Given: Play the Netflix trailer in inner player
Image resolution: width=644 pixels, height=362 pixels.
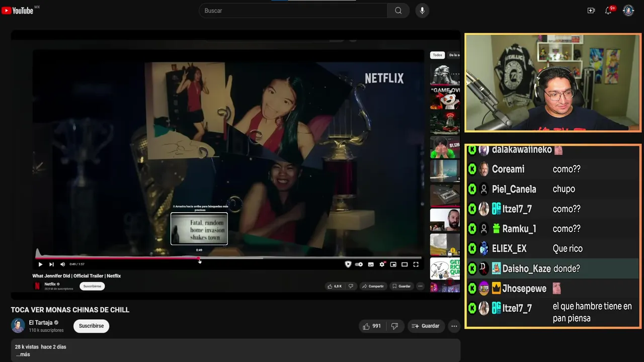Looking at the screenshot, I should (40, 264).
